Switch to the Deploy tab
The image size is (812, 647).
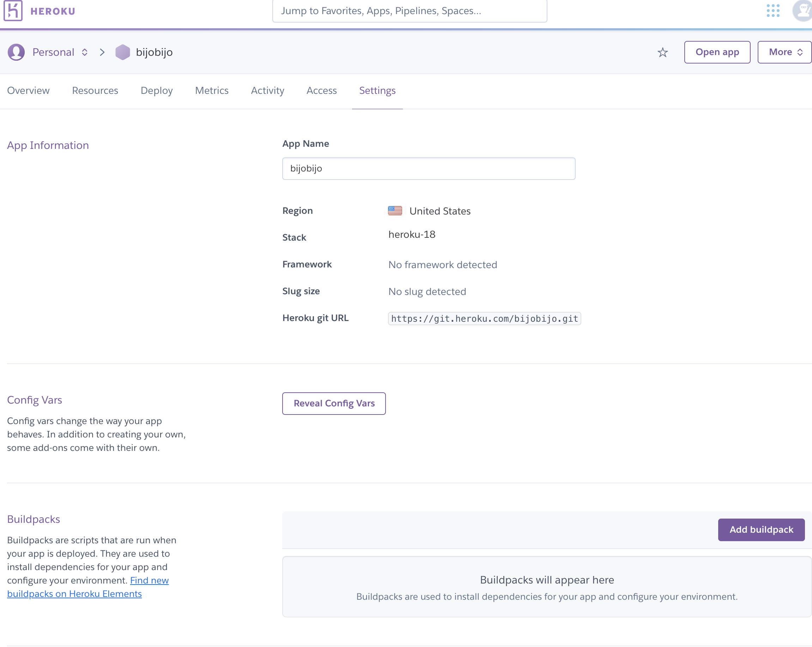tap(157, 91)
